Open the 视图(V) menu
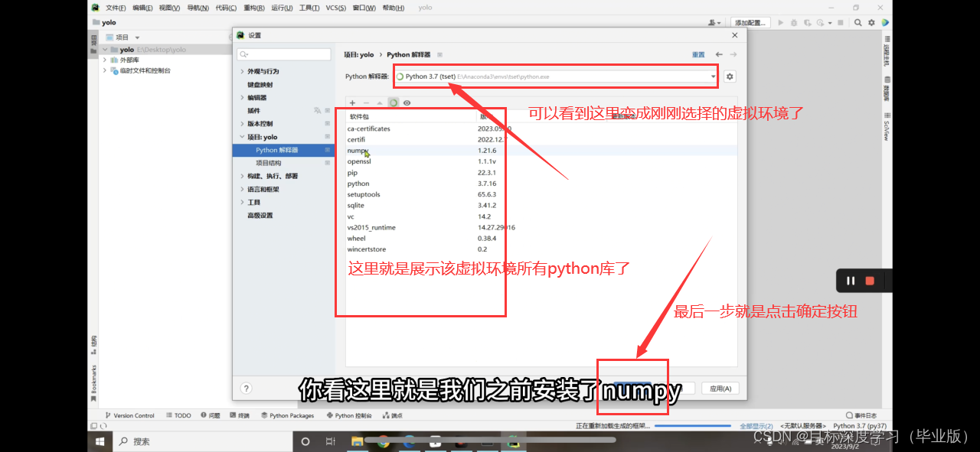 (169, 8)
